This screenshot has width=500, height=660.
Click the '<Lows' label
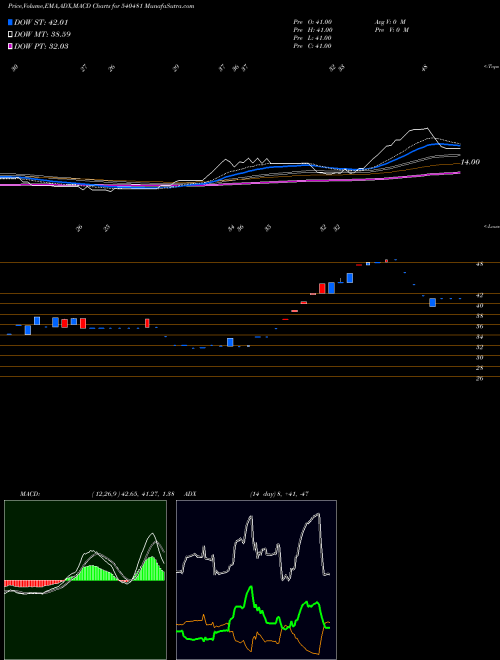pyautogui.click(x=492, y=226)
